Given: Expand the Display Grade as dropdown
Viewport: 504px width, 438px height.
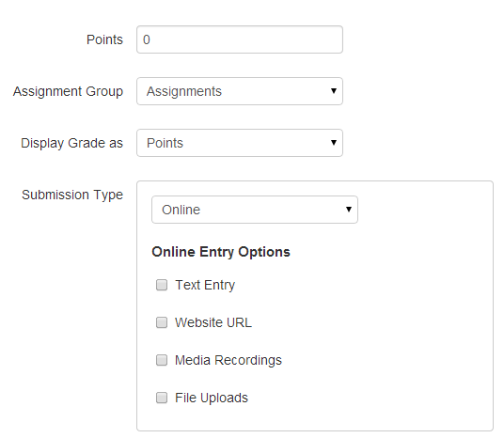Looking at the screenshot, I should tap(240, 143).
